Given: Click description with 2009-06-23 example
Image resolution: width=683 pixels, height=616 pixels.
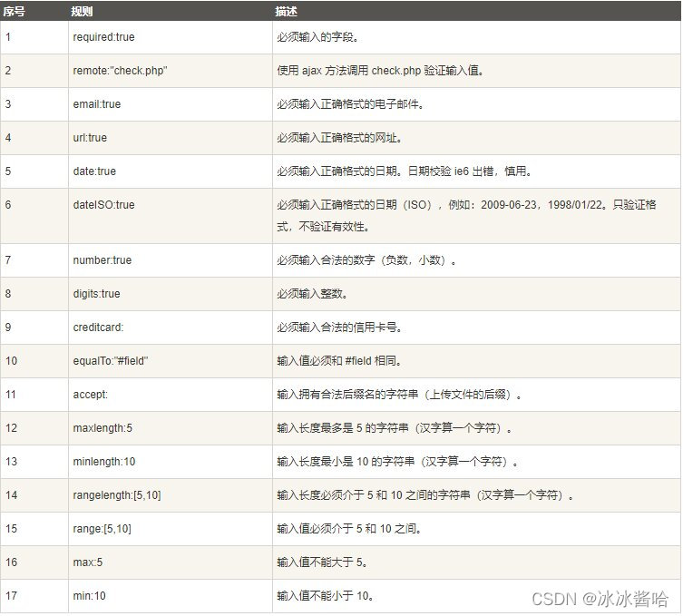Looking at the screenshot, I should pos(467,216).
